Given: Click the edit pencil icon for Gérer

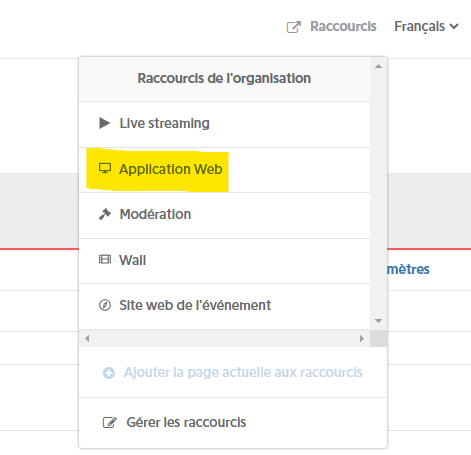Looking at the screenshot, I should [x=109, y=422].
